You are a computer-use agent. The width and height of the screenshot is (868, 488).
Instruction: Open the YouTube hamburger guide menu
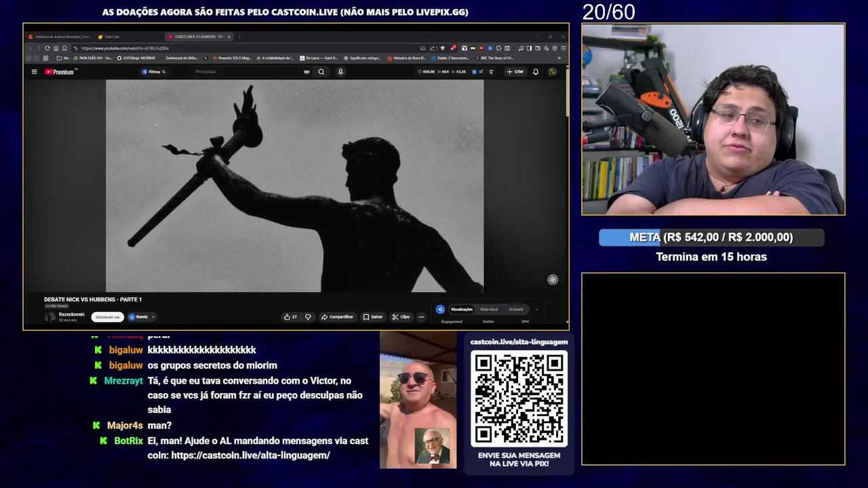point(34,72)
